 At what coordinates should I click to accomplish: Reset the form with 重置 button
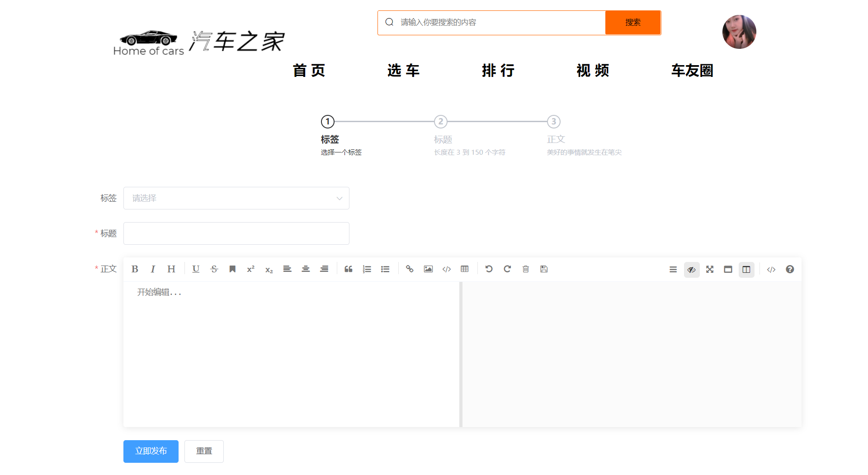pyautogui.click(x=204, y=451)
